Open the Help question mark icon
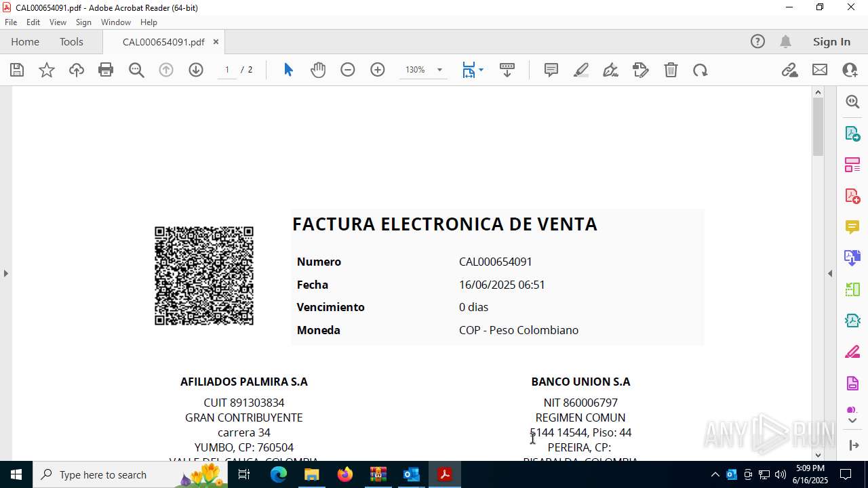 [x=757, y=41]
